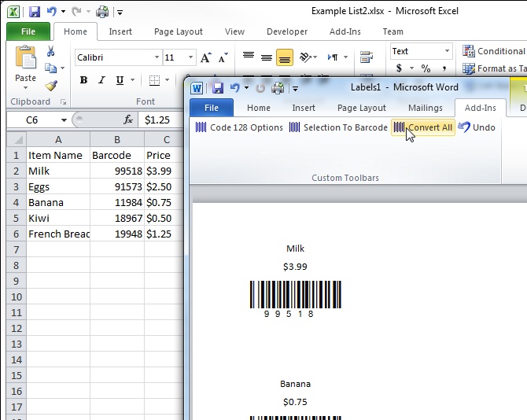The image size is (527, 420).
Task: Click the cell containing French Bread
Action: point(58,234)
